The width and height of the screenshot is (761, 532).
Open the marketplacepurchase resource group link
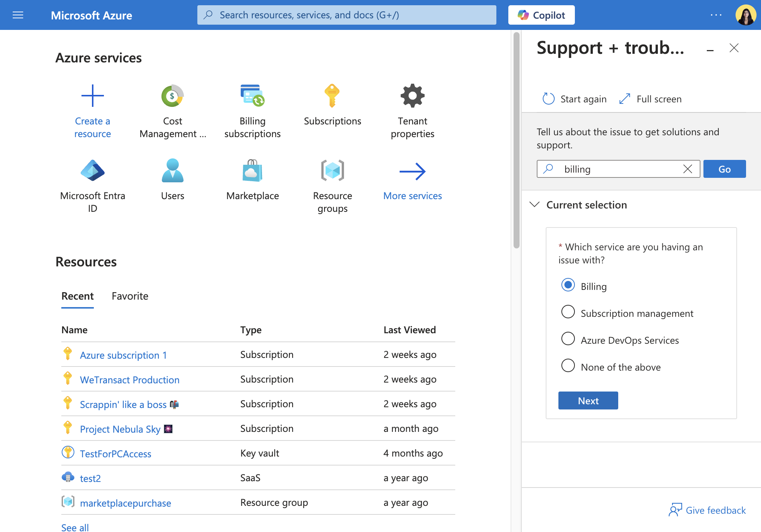click(126, 503)
